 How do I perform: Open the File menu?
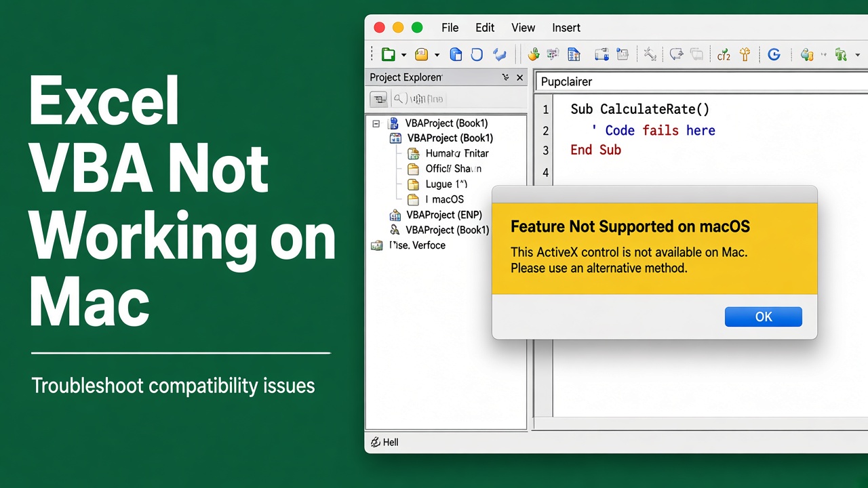pyautogui.click(x=450, y=28)
